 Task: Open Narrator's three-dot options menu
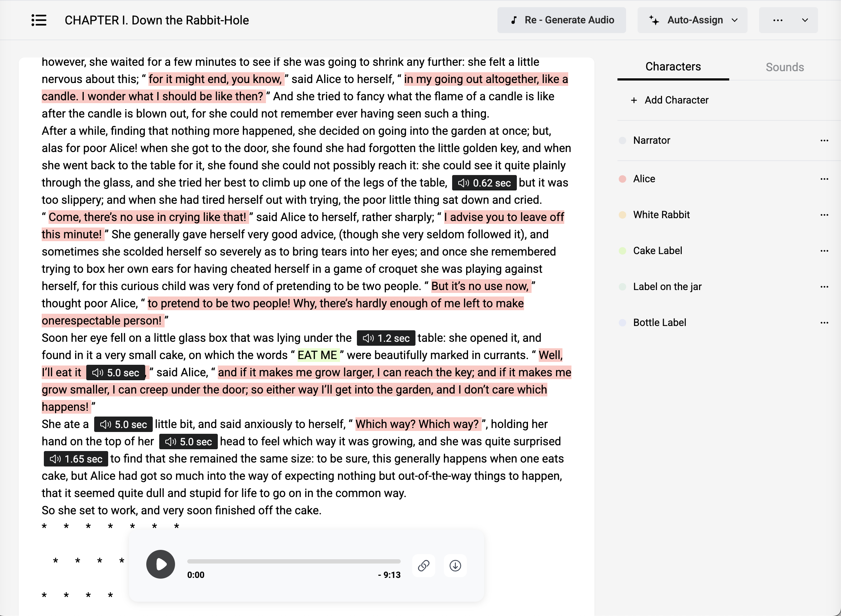[x=824, y=141]
